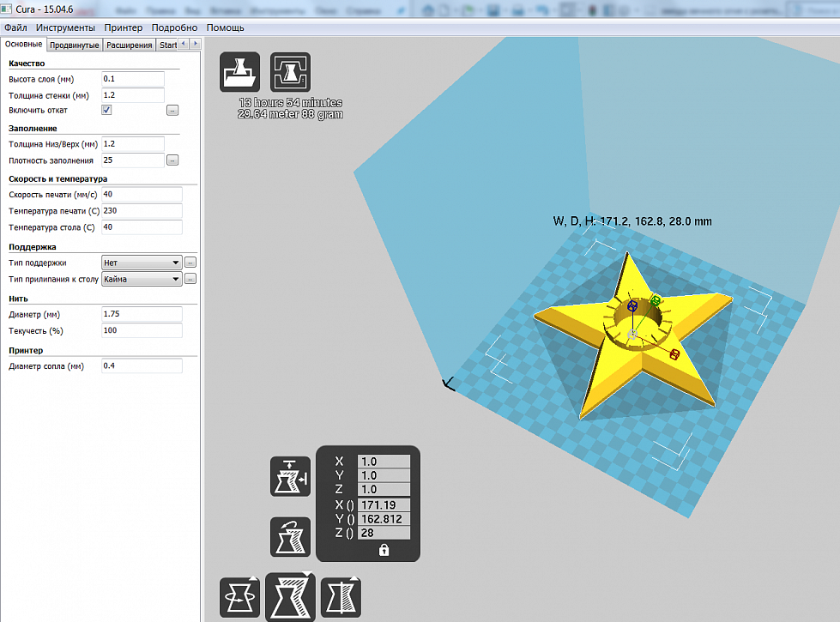Click the Cura window title icon
This screenshot has height=622, width=840.
6,9
